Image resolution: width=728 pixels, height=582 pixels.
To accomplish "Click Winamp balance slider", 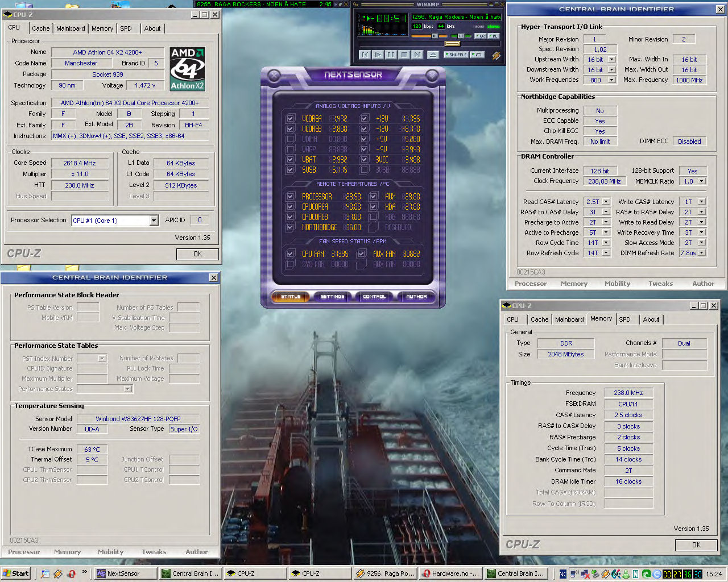I will (461, 36).
